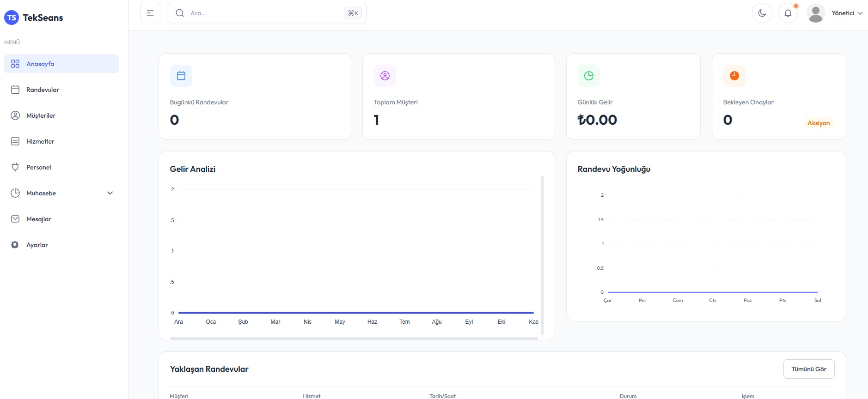Click the Personel plug icon

pyautogui.click(x=15, y=167)
